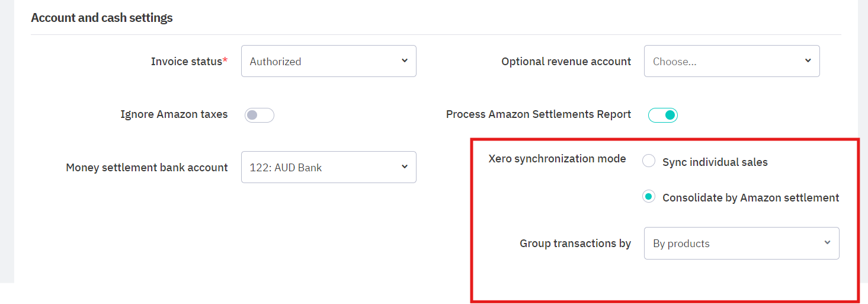The image size is (868, 304).
Task: Click the 'Sync individual sales' label text
Action: [715, 162]
